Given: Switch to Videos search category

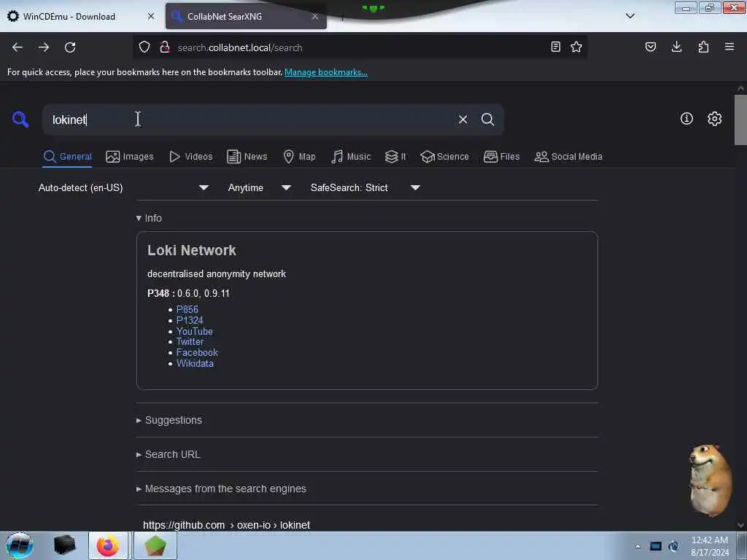Looking at the screenshot, I should (x=190, y=157).
